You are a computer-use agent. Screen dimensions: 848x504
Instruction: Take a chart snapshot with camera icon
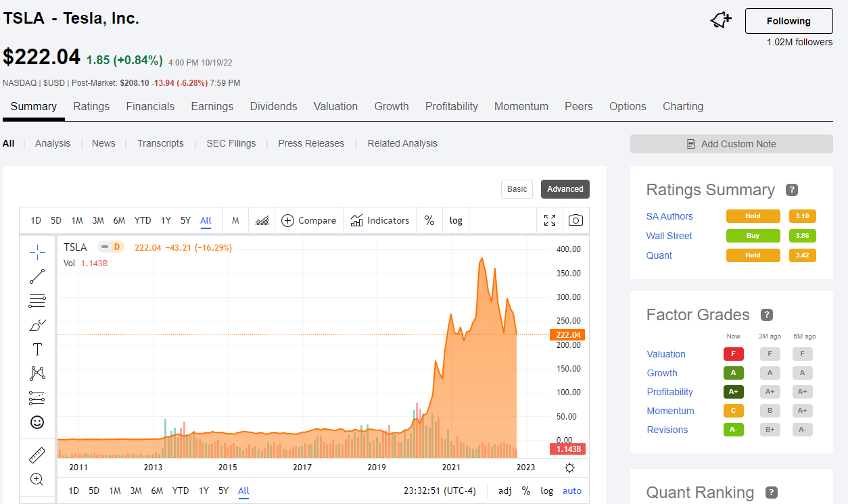pos(575,220)
